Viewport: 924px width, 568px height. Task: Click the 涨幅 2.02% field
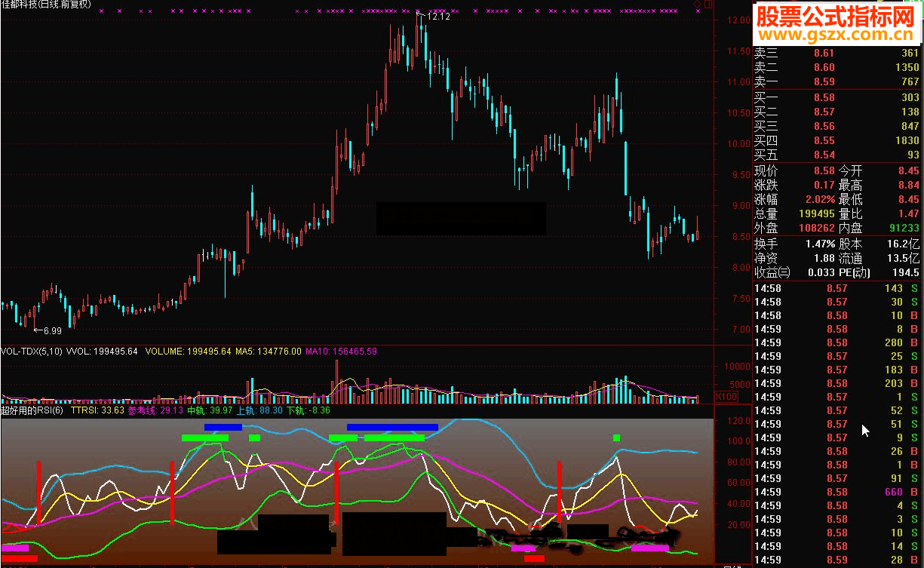click(795, 200)
